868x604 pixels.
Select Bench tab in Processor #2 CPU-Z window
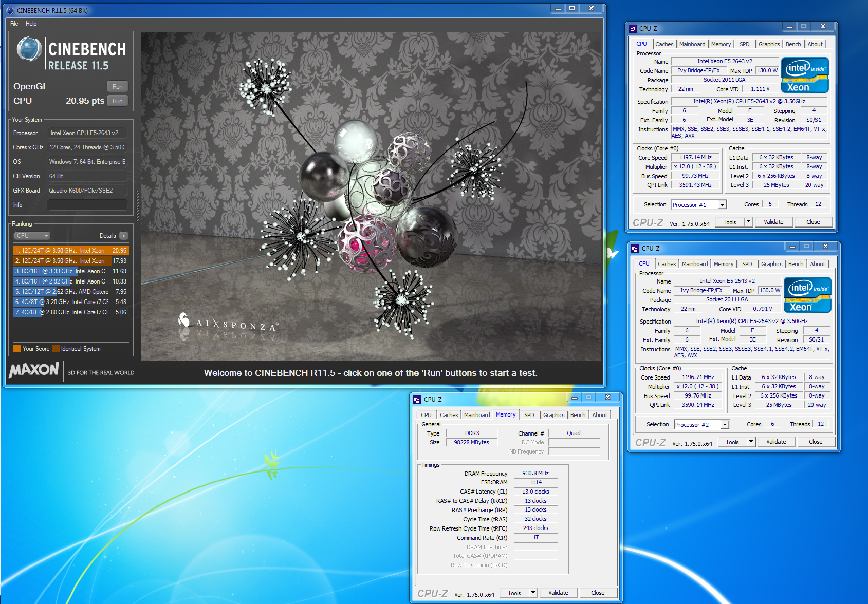click(x=796, y=264)
